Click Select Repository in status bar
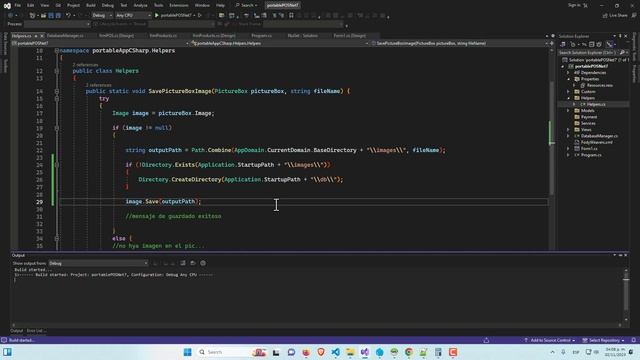 pos(603,340)
